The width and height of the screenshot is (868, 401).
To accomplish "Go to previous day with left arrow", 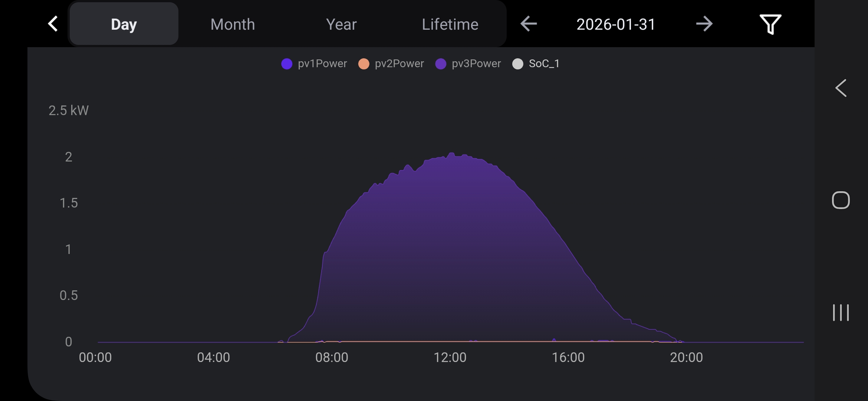I will click(528, 24).
